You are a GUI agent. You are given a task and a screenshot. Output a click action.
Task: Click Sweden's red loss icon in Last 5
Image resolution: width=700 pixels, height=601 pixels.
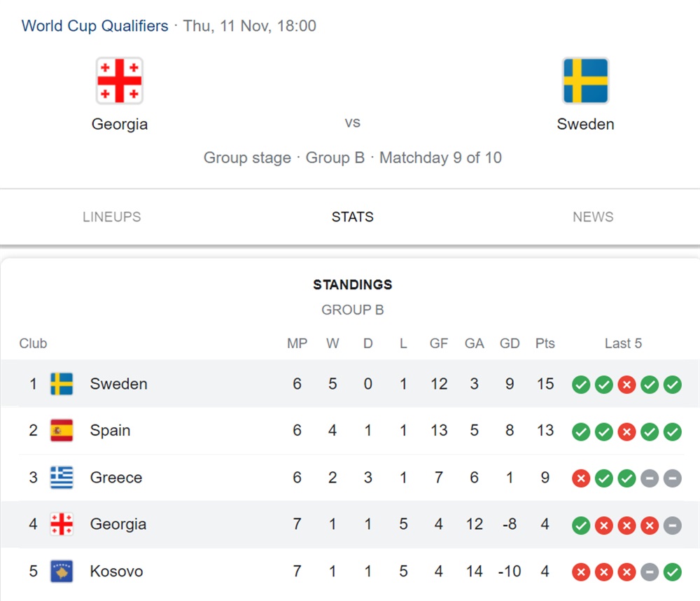626,385
